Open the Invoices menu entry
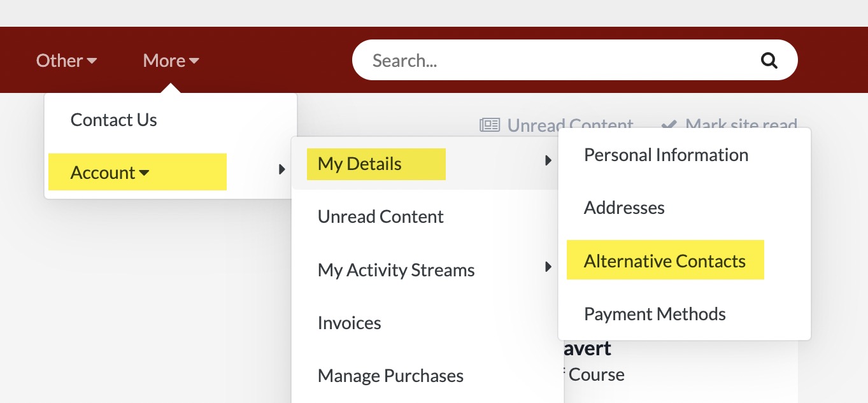This screenshot has width=868, height=403. coord(350,323)
